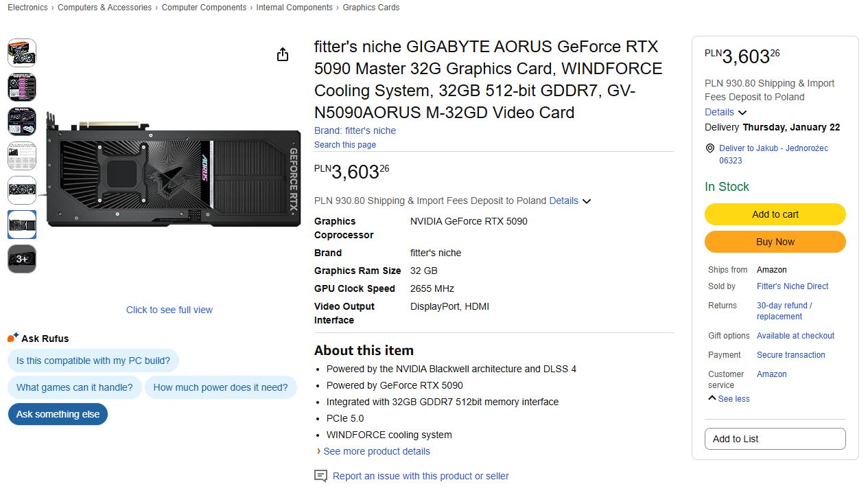This screenshot has height=502, width=868.
Task: Open the first product image thumbnail
Action: [x=21, y=52]
